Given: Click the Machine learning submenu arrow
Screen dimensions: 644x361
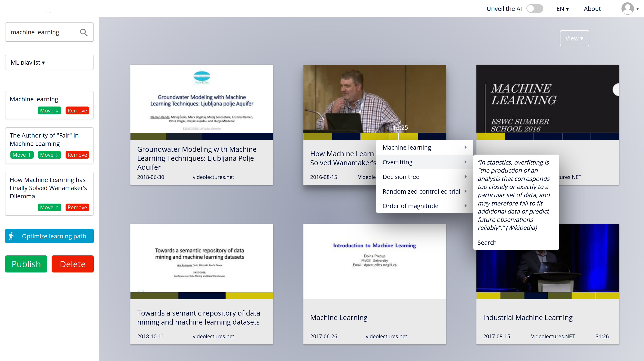Looking at the screenshot, I should (465, 147).
